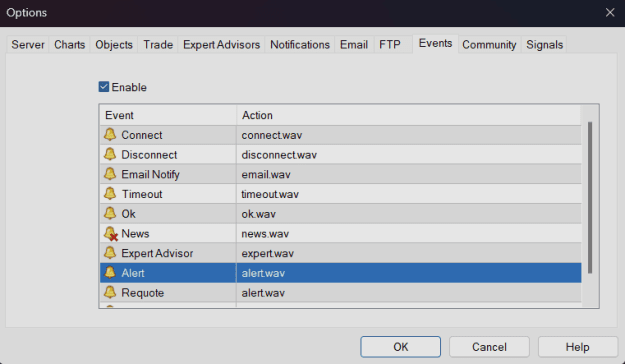Switch to the Expert Advisors tab

pyautogui.click(x=222, y=45)
